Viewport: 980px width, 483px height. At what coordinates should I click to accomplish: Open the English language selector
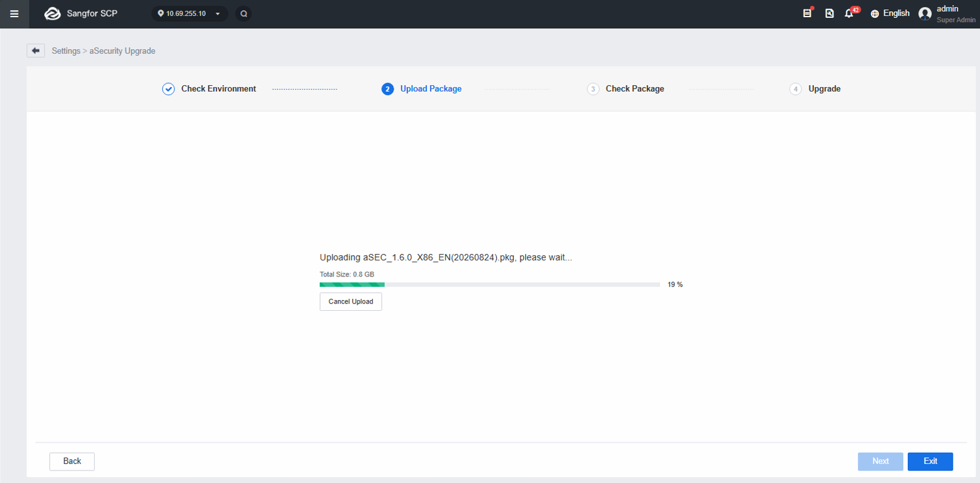(890, 14)
